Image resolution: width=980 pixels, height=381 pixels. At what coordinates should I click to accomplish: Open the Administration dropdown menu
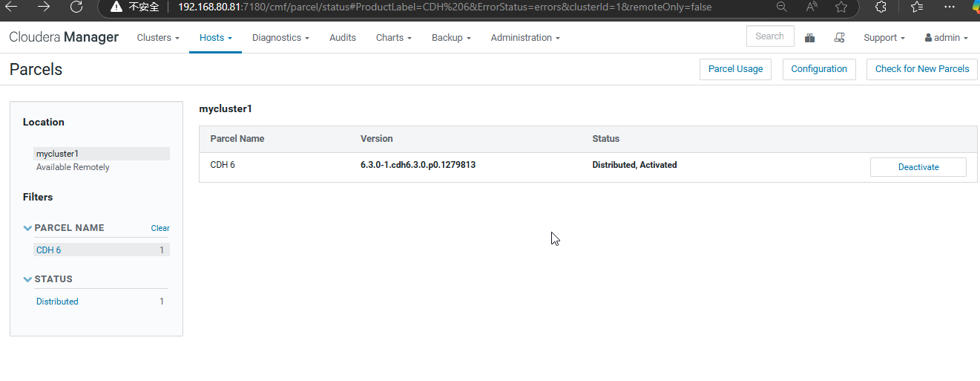[x=525, y=38]
